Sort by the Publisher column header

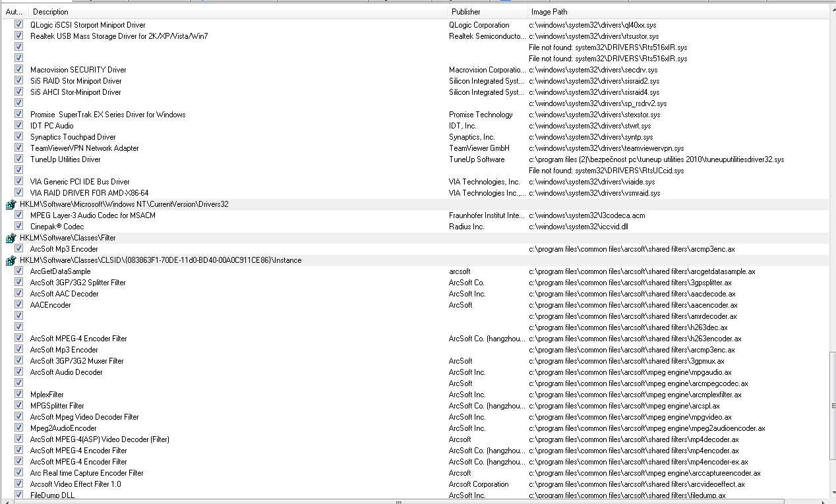488,12
